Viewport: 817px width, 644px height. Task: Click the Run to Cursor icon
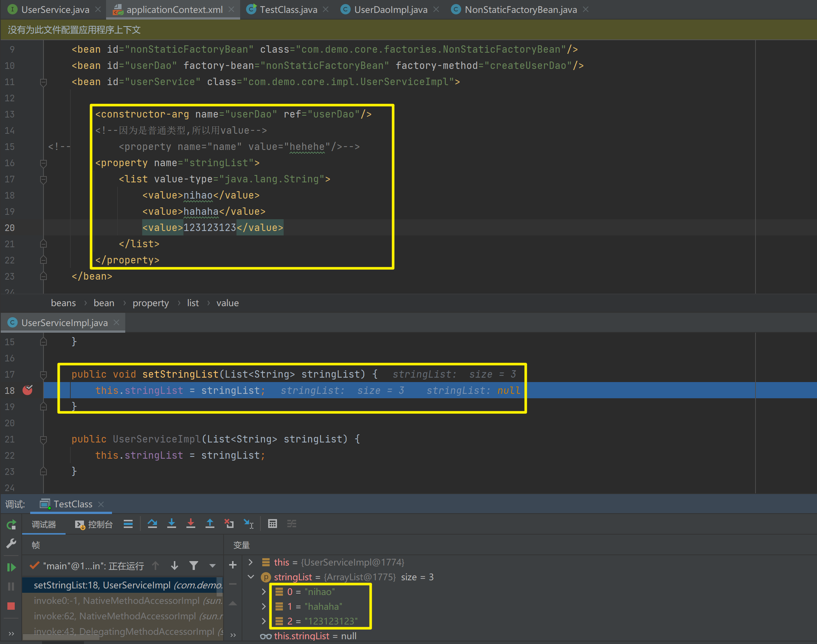tap(249, 524)
